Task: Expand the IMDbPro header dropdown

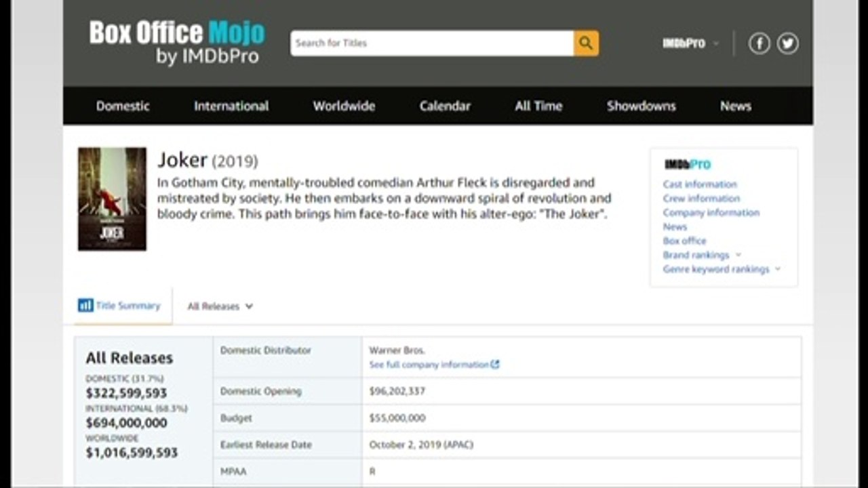Action: [x=690, y=43]
